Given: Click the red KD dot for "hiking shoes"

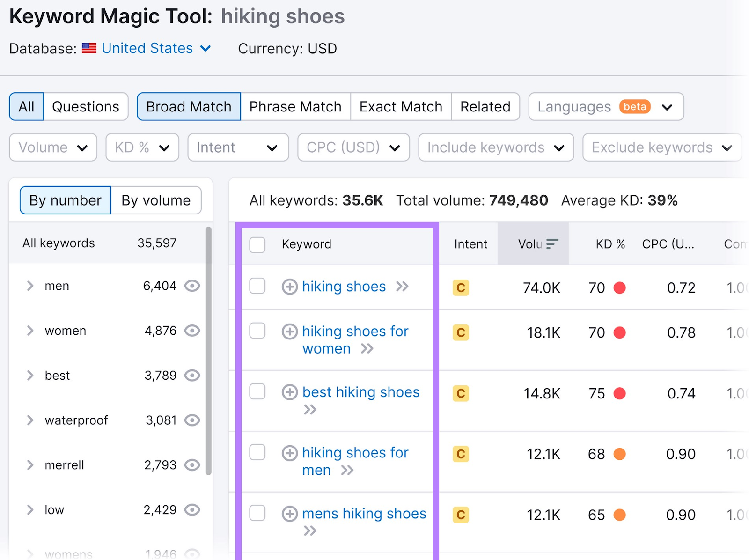Looking at the screenshot, I should 619,288.
